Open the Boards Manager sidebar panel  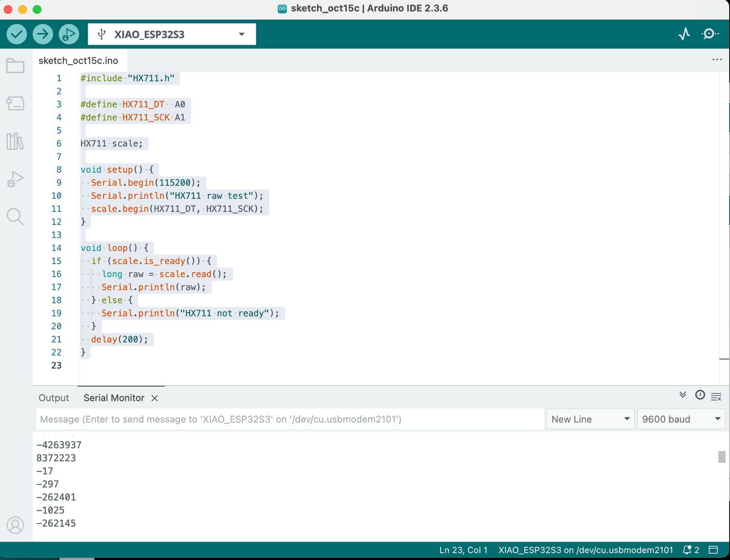(16, 104)
